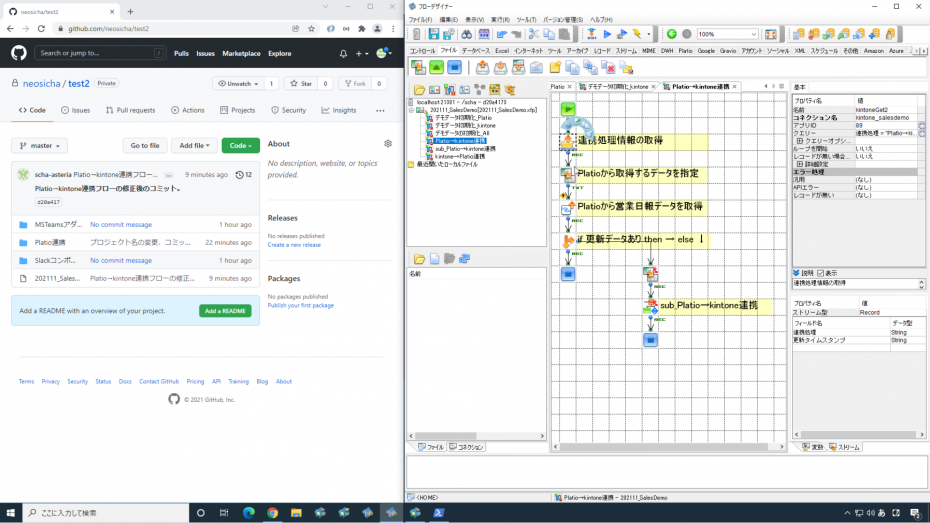This screenshot has height=523, width=930.
Task: Click the green Start component palette icon
Action: pos(437,68)
